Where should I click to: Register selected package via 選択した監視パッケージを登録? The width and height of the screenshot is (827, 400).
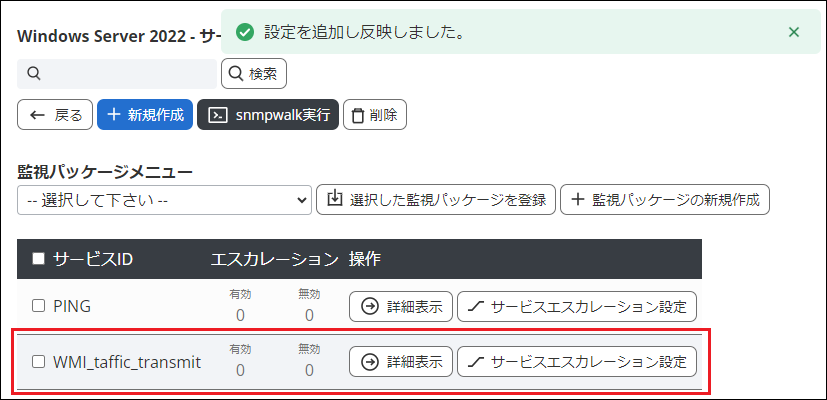tap(435, 200)
